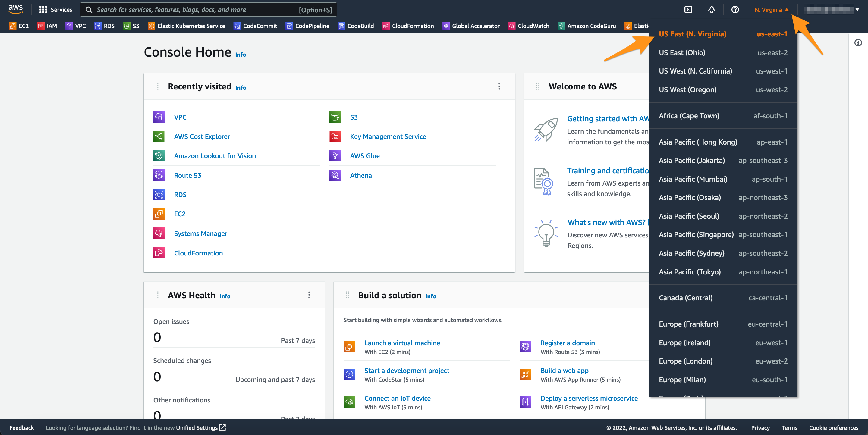Grab the Build a solution drag handle
Viewport: 868px width, 435px height.
coord(347,295)
